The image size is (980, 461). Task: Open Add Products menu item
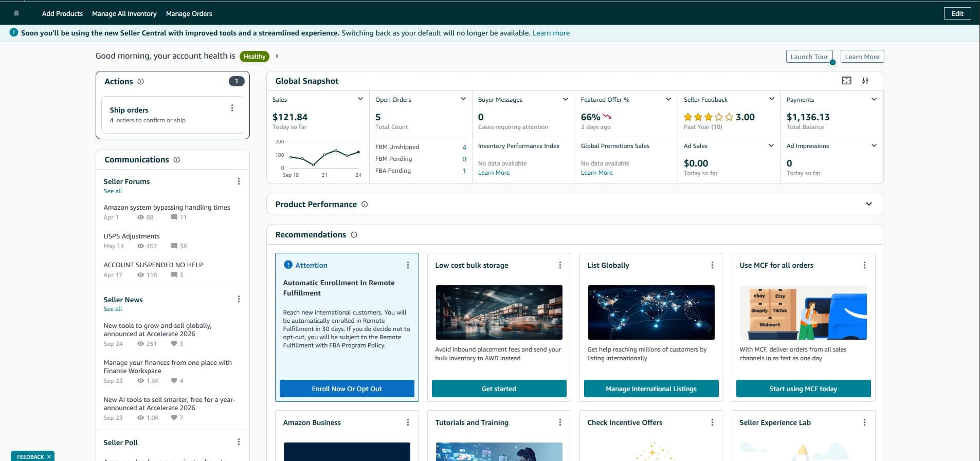click(62, 13)
